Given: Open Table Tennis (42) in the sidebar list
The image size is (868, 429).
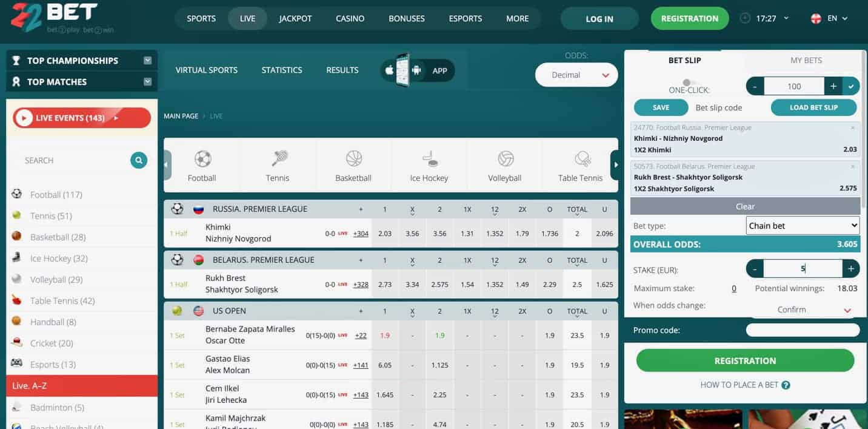Looking at the screenshot, I should point(62,301).
